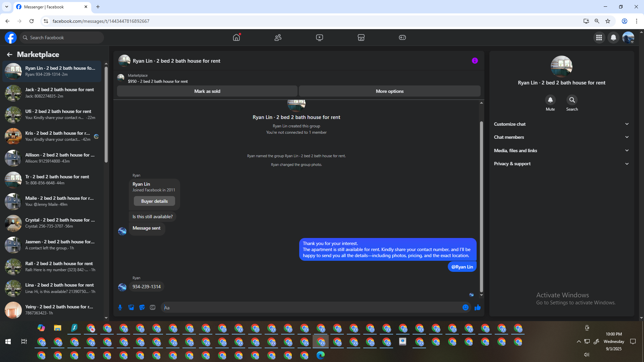Open the Tr conversation in the list
Viewport: 644px width, 362px height.
52,180
